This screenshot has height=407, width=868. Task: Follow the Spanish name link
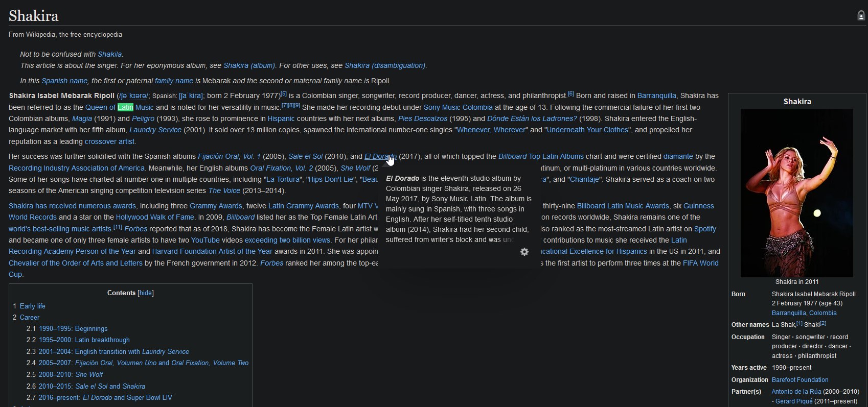[x=64, y=81]
